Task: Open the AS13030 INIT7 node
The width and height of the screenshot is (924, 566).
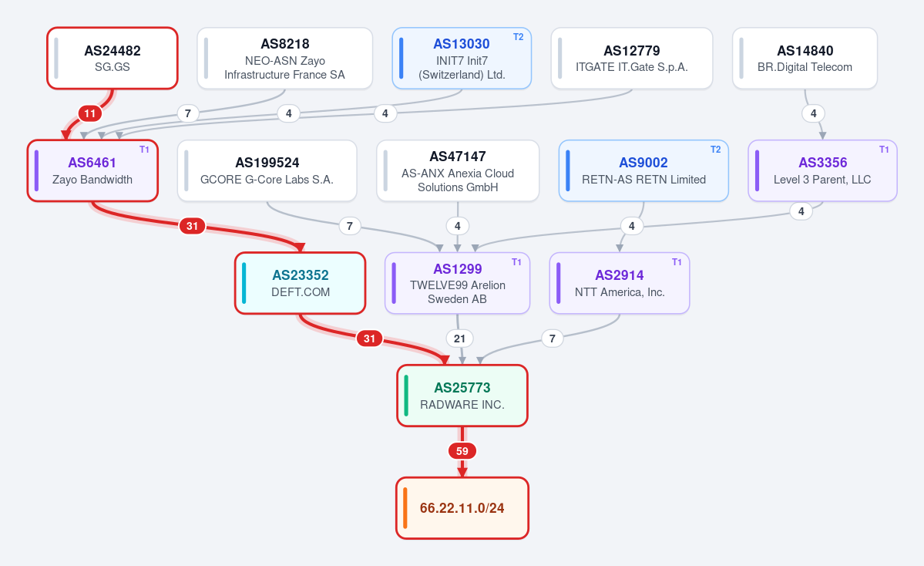Action: (462, 59)
